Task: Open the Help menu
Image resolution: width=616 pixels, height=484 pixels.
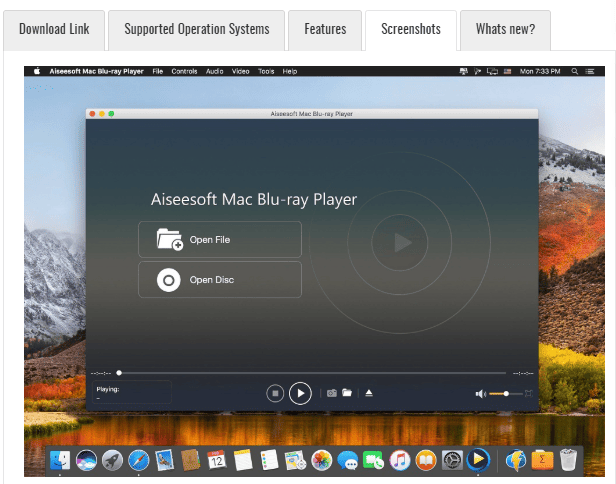Action: click(x=290, y=71)
